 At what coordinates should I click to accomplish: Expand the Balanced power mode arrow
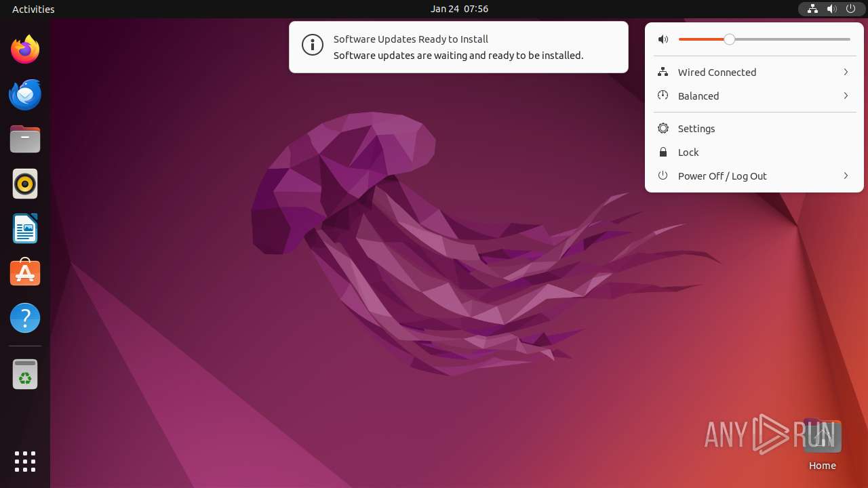846,96
